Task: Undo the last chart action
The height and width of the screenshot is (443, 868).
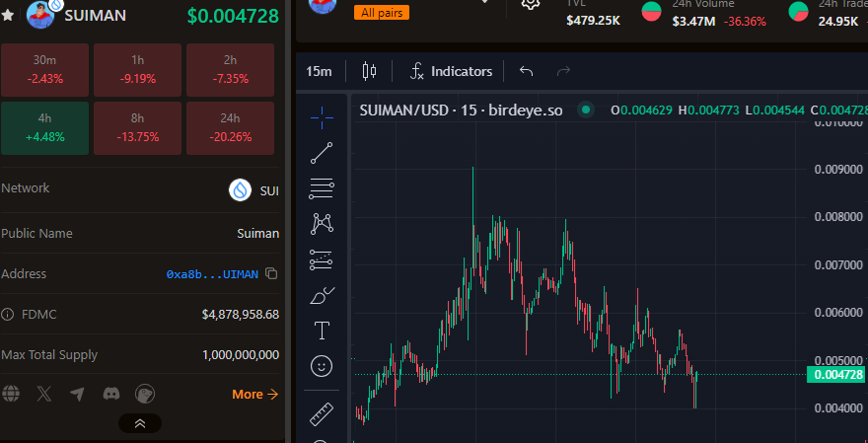Action: [526, 71]
